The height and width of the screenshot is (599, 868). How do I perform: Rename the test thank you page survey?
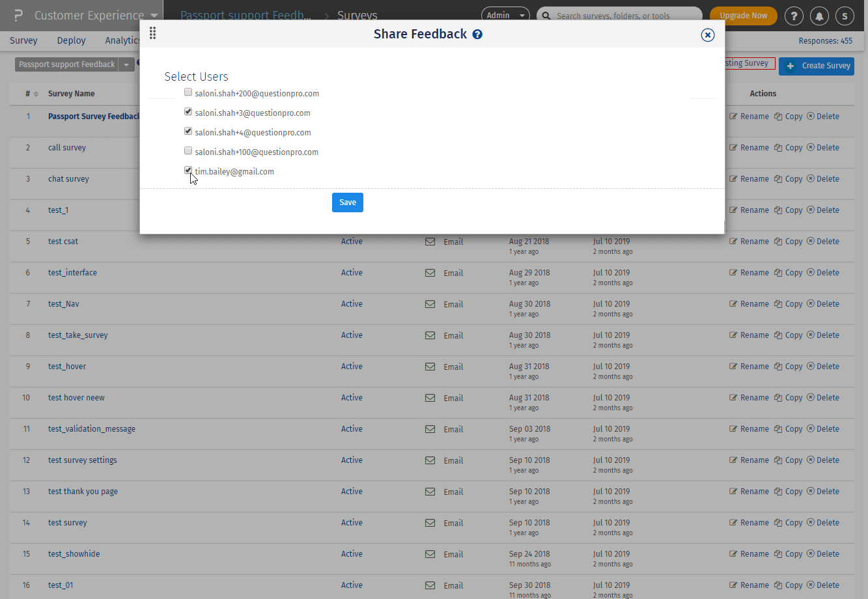[x=749, y=492]
